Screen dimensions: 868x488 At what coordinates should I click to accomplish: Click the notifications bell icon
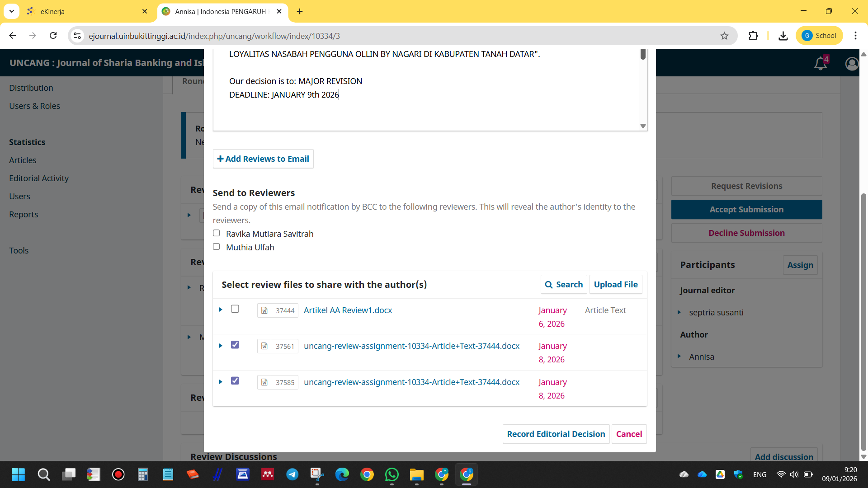click(x=820, y=64)
